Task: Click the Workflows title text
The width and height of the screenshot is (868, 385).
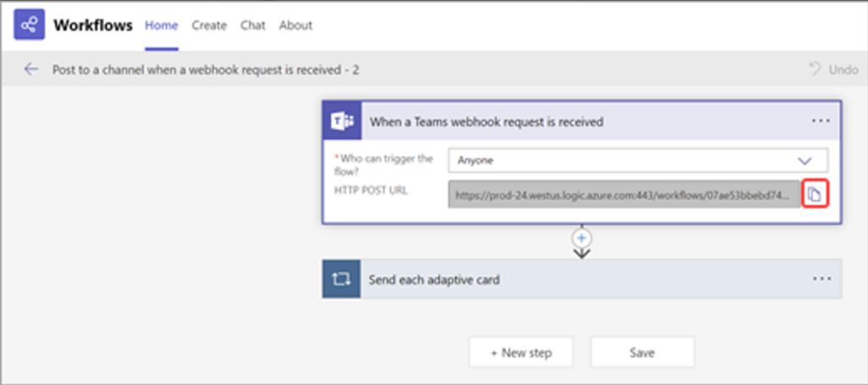Action: click(x=93, y=25)
